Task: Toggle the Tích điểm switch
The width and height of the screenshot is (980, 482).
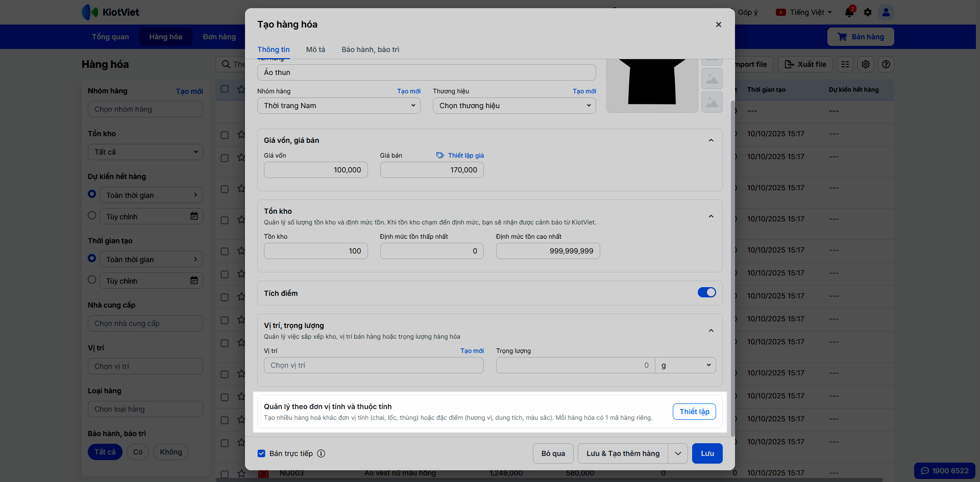Action: click(x=706, y=292)
